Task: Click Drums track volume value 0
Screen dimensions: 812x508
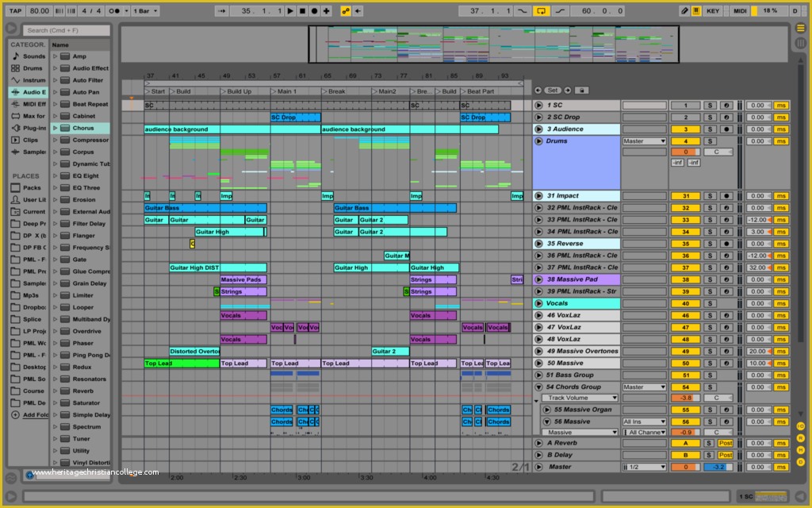Action: point(685,152)
